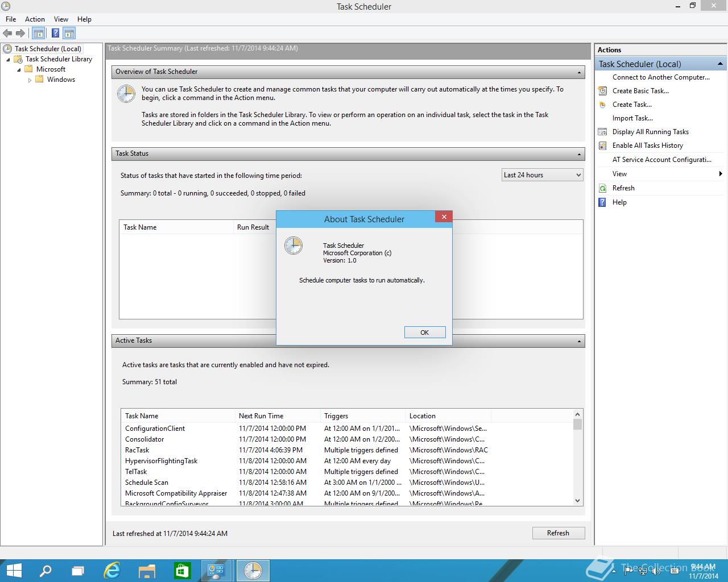Open the Action menu
This screenshot has width=728, height=582.
[35, 19]
